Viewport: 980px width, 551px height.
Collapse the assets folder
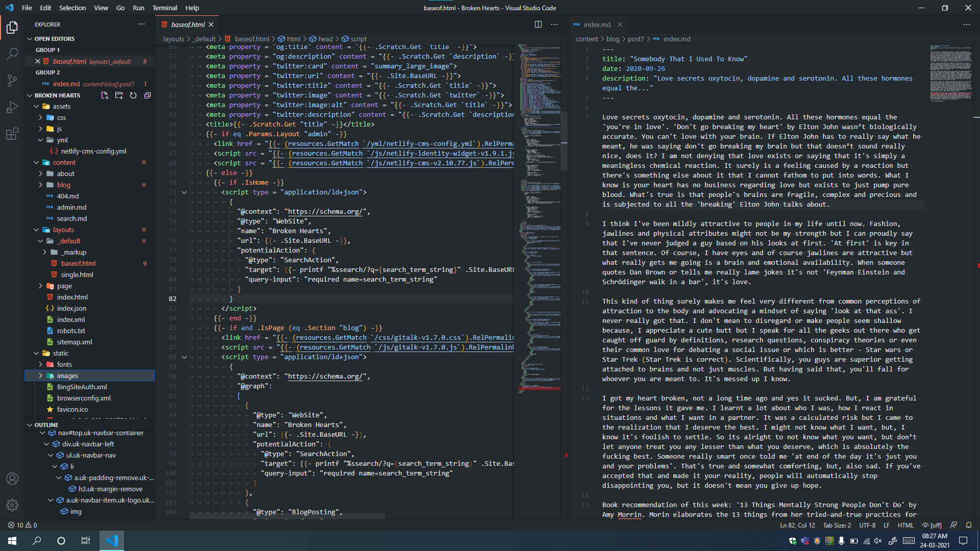[36, 107]
